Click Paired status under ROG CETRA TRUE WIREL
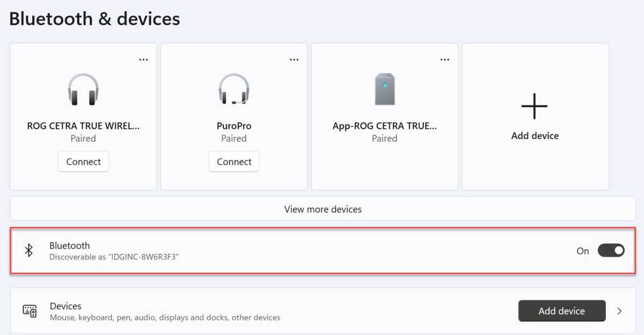The height and width of the screenshot is (335, 644). (83, 139)
